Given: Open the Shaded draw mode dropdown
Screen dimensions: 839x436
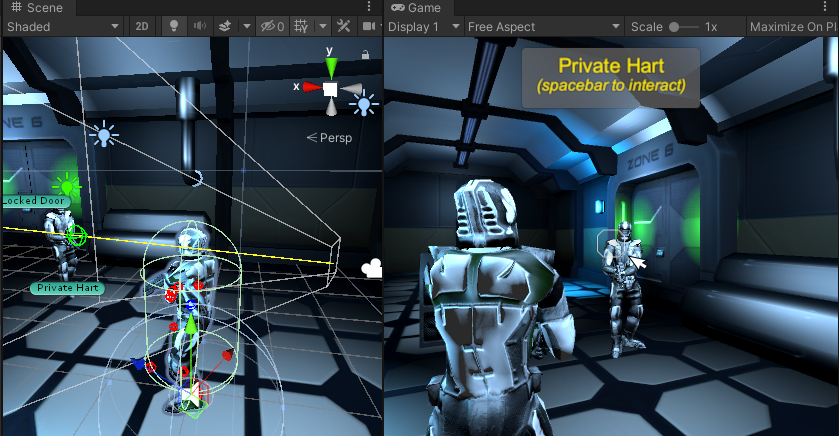Looking at the screenshot, I should (62, 27).
